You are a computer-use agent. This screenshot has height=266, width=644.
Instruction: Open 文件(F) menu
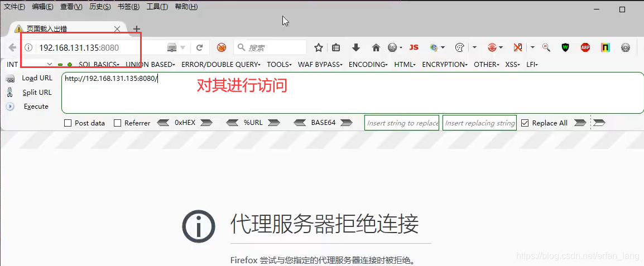coord(15,7)
